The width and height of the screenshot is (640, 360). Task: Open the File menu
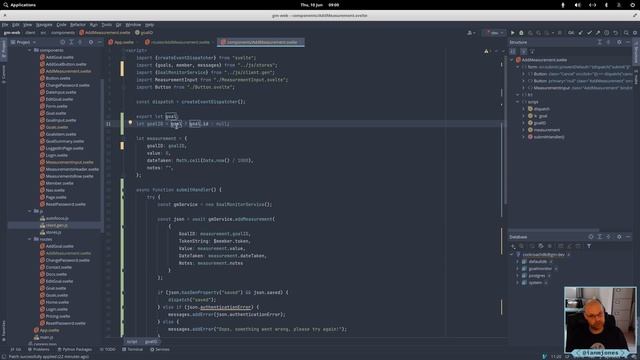(5, 24)
